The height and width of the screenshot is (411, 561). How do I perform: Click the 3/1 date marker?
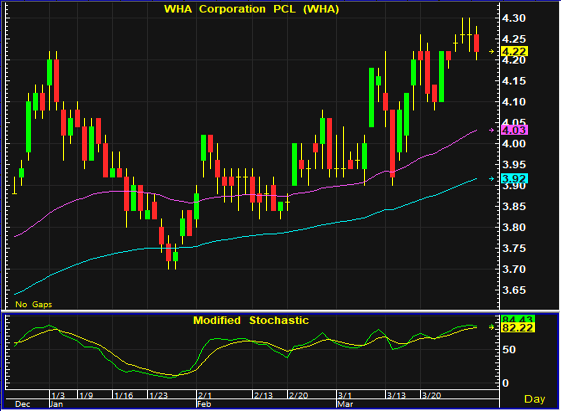click(x=345, y=395)
